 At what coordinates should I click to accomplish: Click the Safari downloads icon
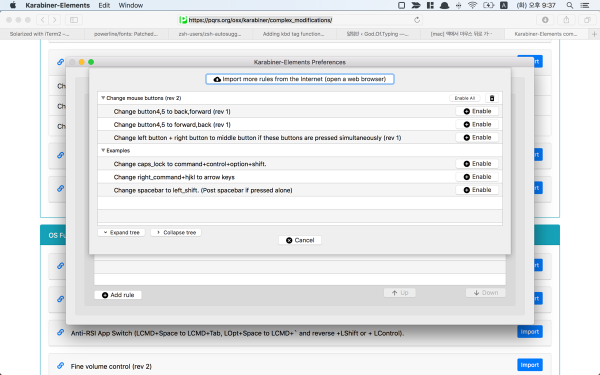(545, 20)
